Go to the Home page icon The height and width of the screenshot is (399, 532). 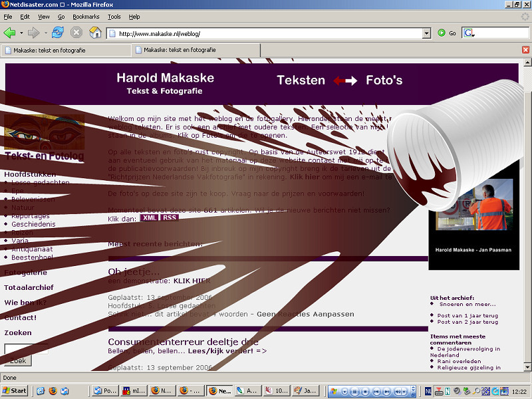(95, 33)
